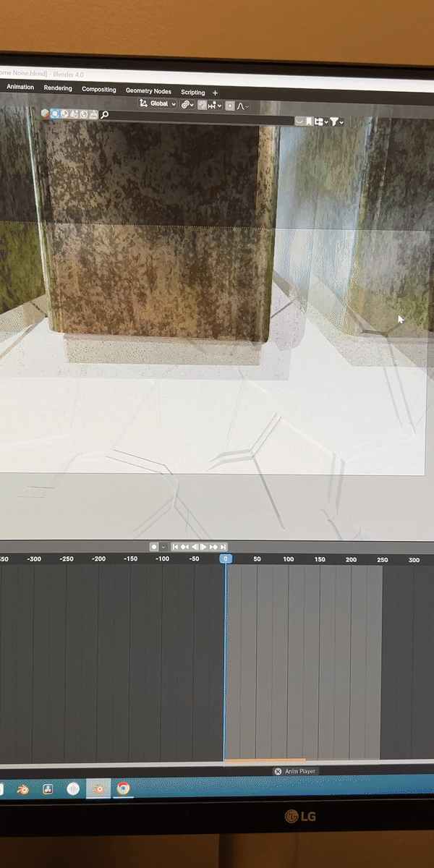Open the Global transform orientation dropdown
Image resolution: width=434 pixels, height=868 pixels.
tap(158, 103)
